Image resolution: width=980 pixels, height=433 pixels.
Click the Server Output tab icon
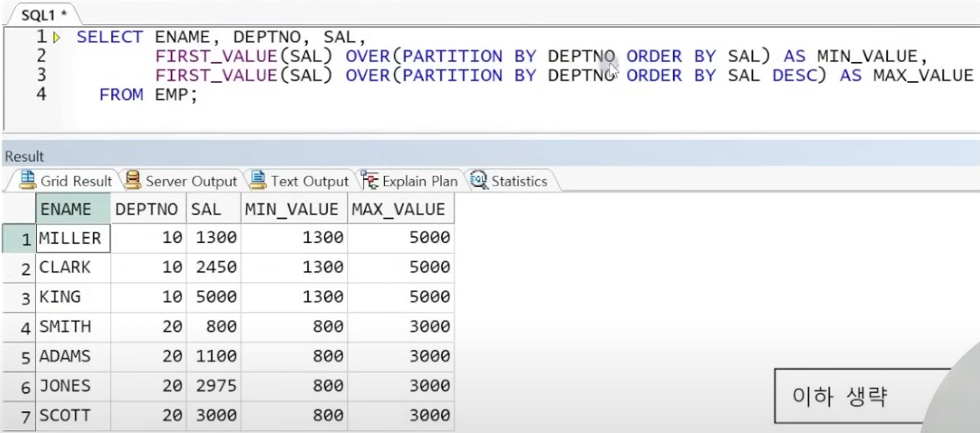[x=132, y=180]
